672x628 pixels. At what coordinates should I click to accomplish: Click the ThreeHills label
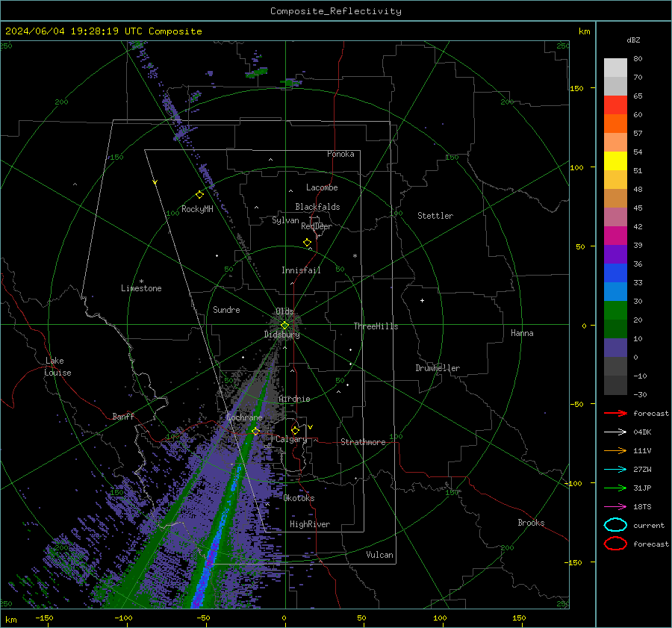click(x=376, y=326)
